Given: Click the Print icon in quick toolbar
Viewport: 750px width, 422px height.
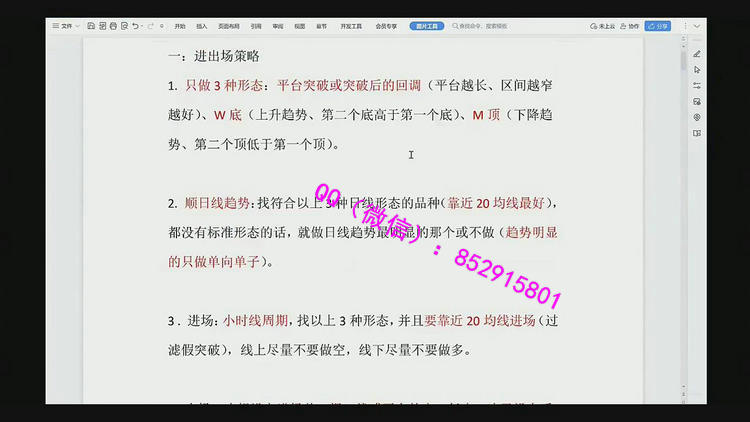Looking at the screenshot, I should [x=112, y=25].
